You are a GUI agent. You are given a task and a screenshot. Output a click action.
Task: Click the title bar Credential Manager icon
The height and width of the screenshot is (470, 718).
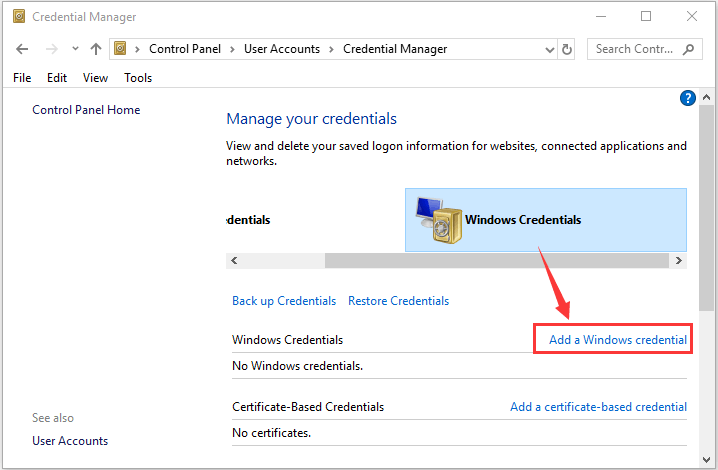[19, 16]
